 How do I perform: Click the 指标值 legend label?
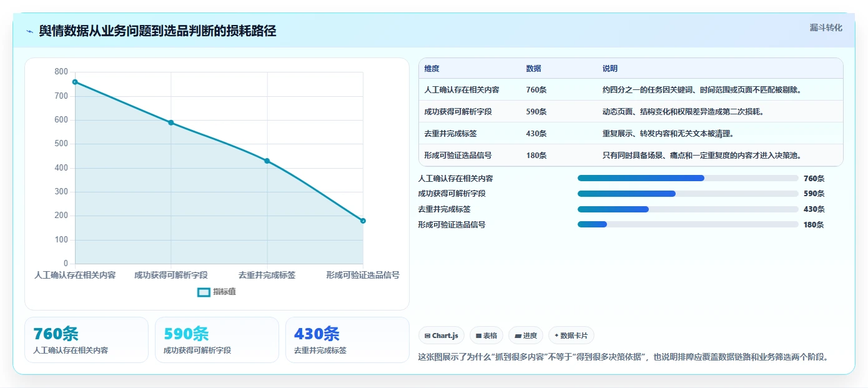[224, 292]
